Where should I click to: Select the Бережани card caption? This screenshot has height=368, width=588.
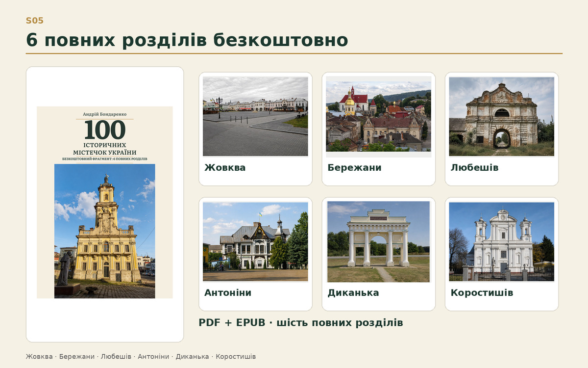click(x=354, y=168)
